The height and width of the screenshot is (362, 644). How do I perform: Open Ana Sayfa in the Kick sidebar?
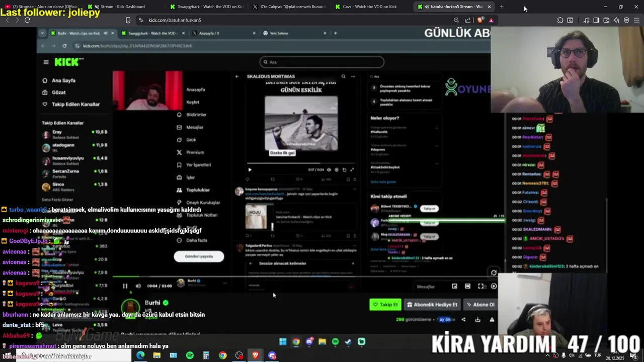point(59,80)
